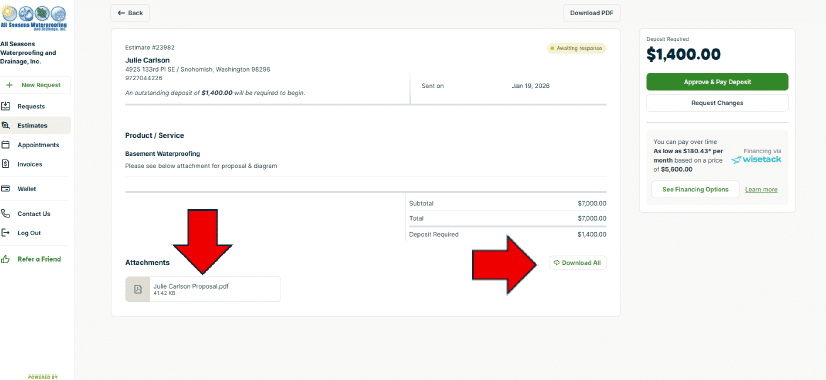Screen dimensions: 826x380
Task: Download All attachments
Action: pos(577,262)
